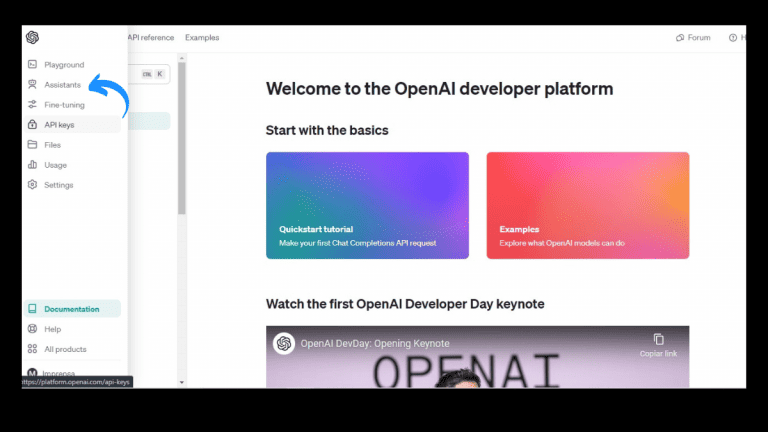Select Documentation in the sidebar

point(72,309)
